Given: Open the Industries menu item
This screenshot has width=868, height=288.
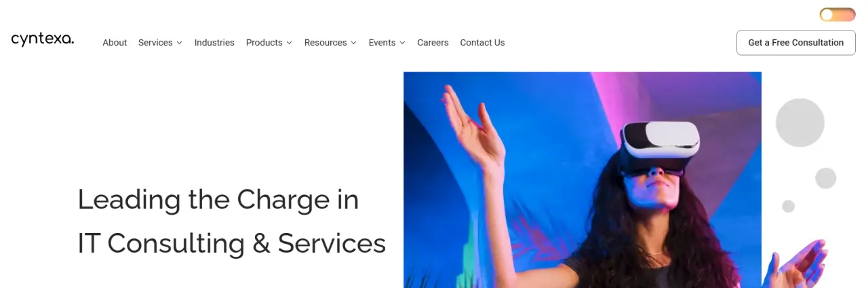Looking at the screenshot, I should tap(214, 42).
